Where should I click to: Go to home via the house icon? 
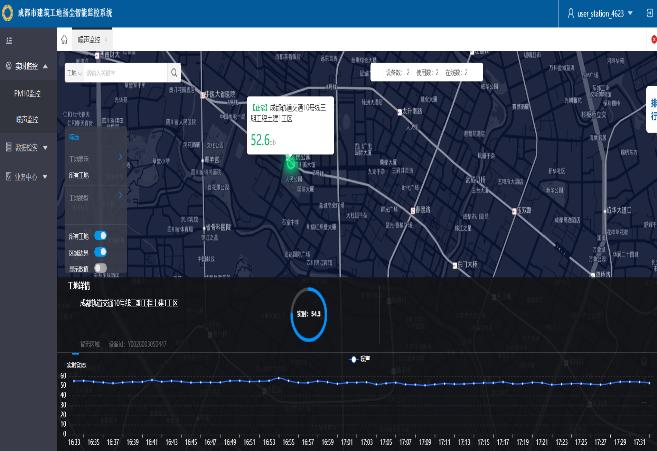point(64,40)
